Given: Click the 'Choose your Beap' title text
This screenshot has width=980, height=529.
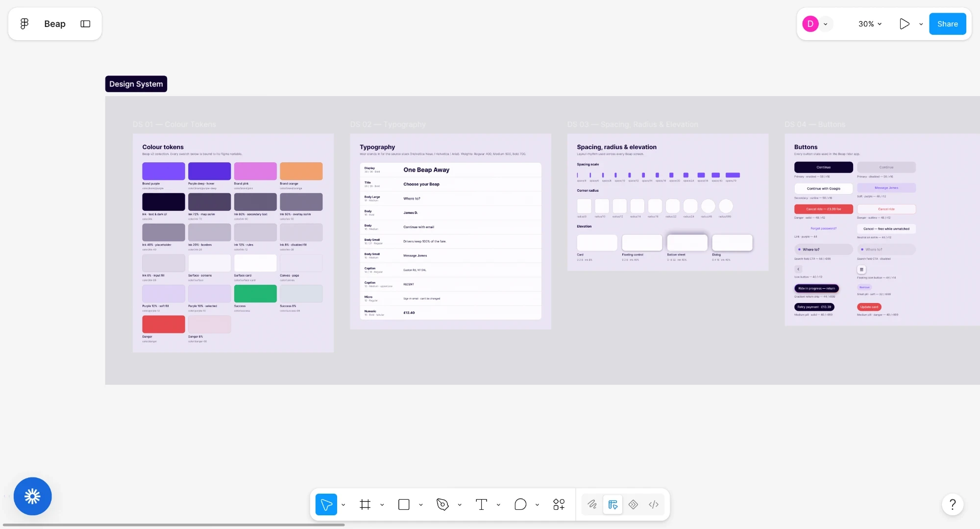Looking at the screenshot, I should 421,184.
